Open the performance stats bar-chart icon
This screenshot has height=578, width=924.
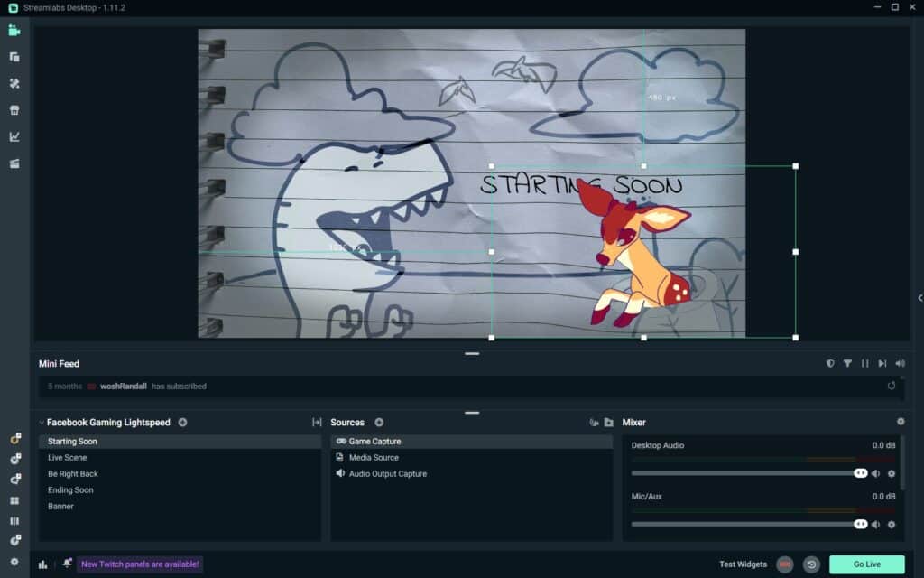(43, 564)
